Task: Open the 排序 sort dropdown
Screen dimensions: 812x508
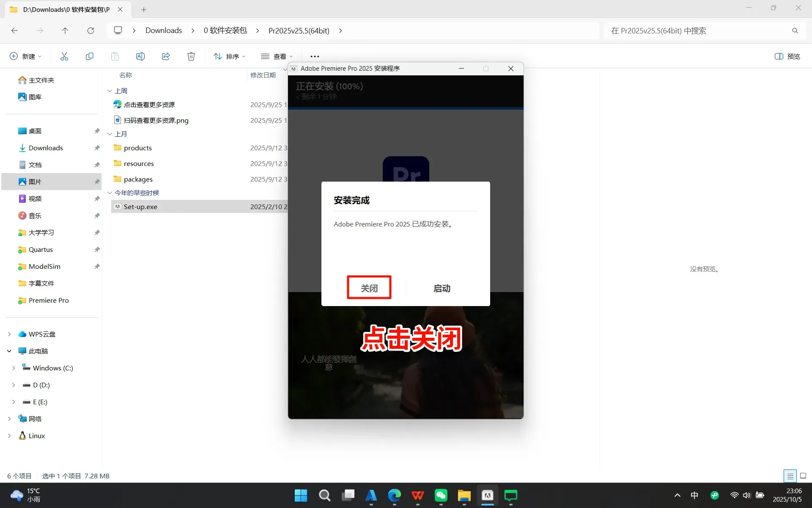Action: 229,56
